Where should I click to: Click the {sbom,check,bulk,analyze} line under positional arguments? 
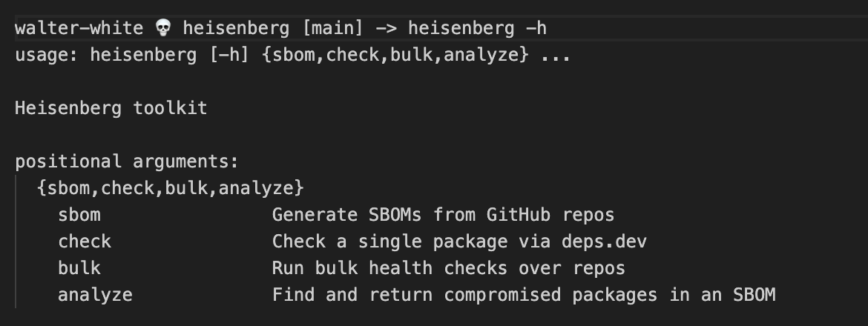[x=171, y=188]
